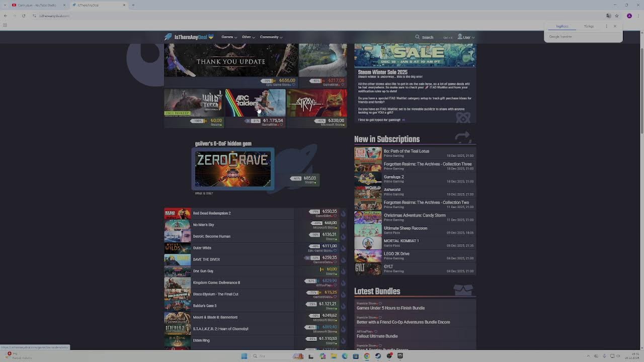Switch to the YouTube Studio browser tab

tap(38, 5)
